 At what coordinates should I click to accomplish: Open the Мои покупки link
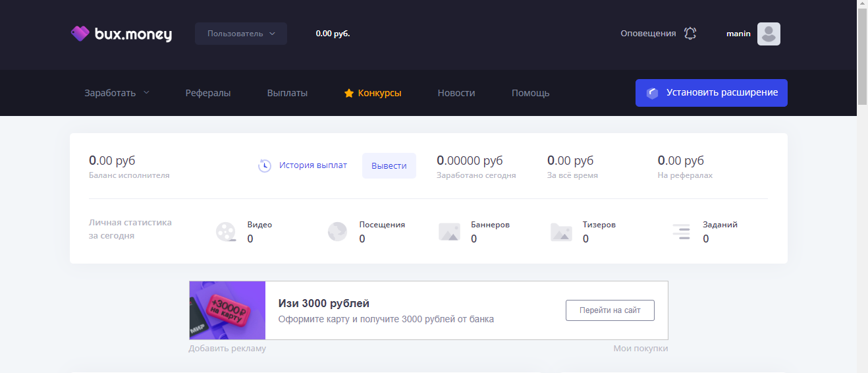tap(641, 348)
